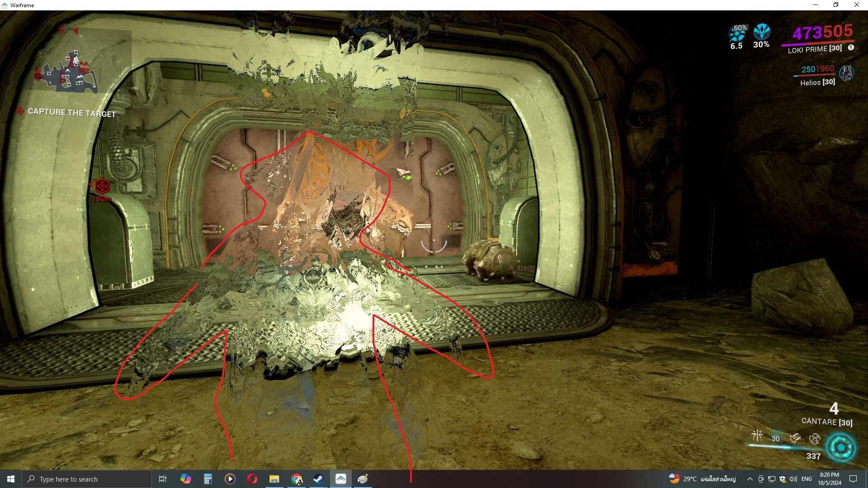Open Steam from the taskbar
Screen dimensions: 868x488
pos(318,479)
